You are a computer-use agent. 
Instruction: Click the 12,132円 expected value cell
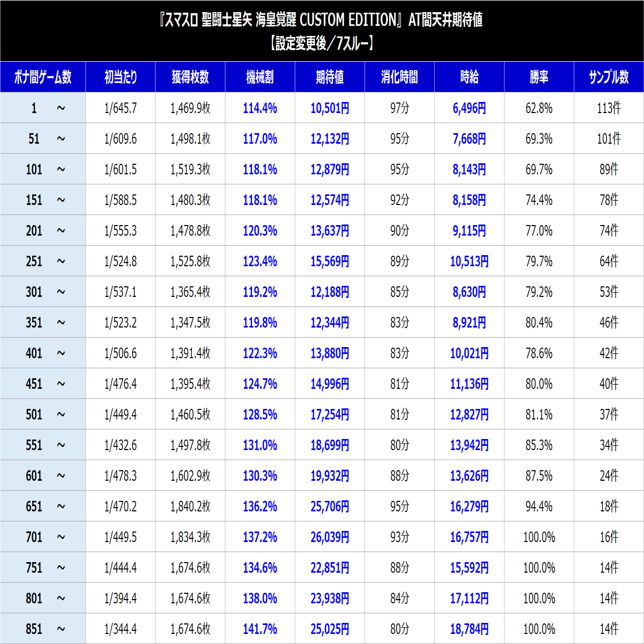point(330,138)
